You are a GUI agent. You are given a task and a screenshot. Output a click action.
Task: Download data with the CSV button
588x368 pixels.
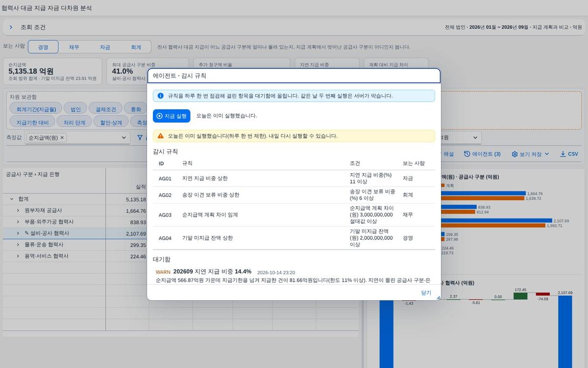569,154
